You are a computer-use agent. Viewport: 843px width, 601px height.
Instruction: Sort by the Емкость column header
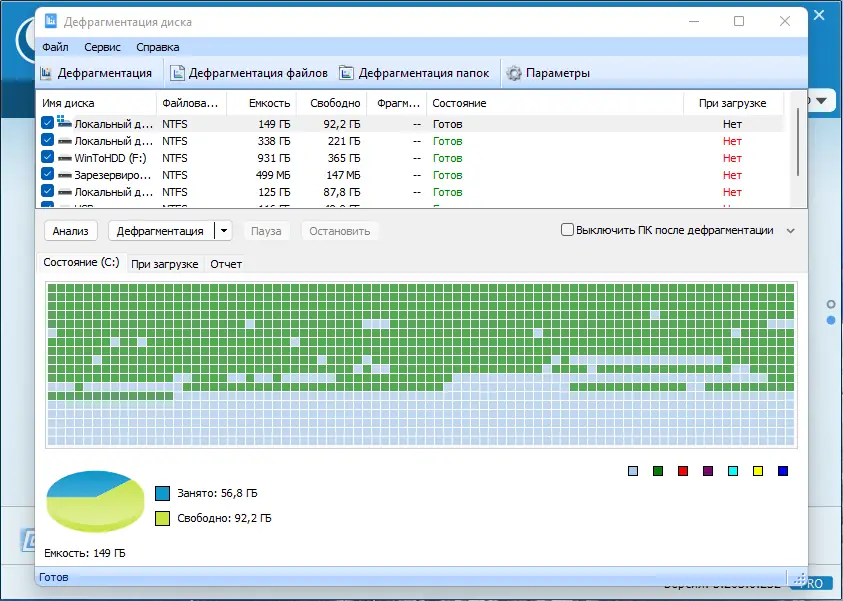tap(262, 103)
